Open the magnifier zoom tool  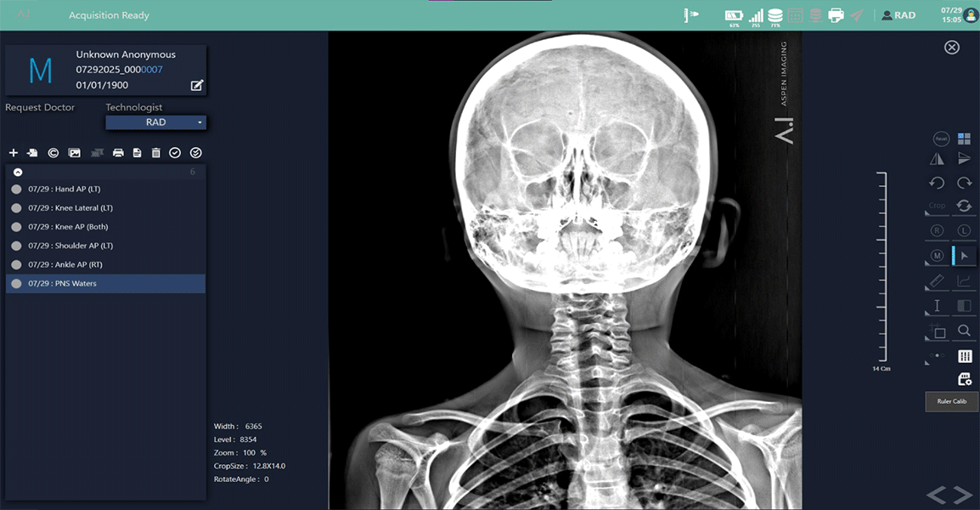point(964,330)
